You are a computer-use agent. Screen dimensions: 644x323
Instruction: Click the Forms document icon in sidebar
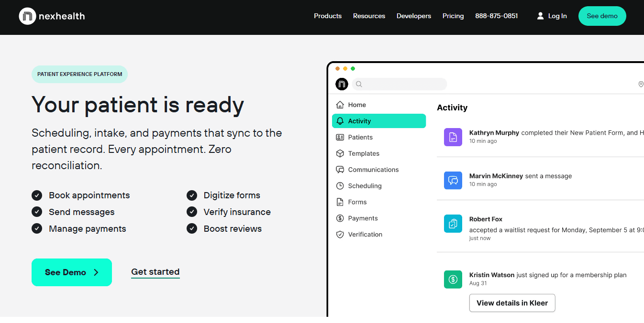[x=340, y=202]
